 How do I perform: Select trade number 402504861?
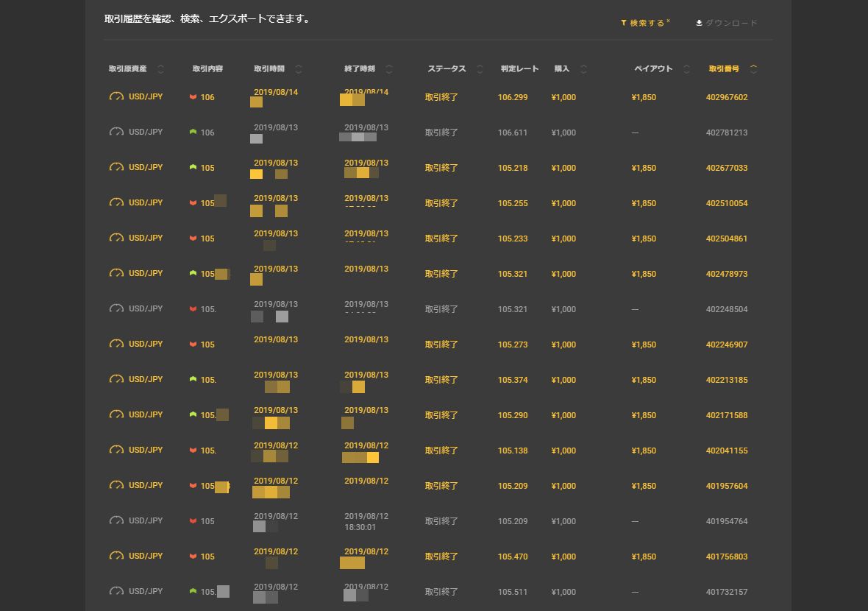727,239
